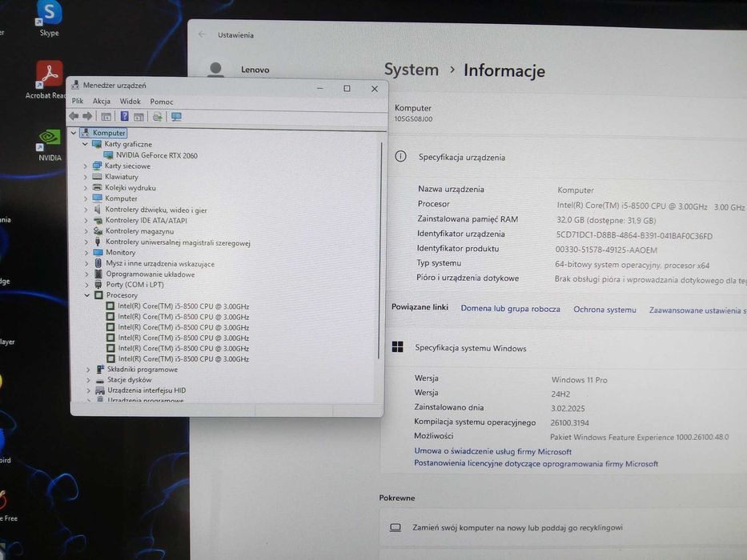Select the Kontrolery uniwersalnej magistrali szeregowej row
747x560 pixels.
(x=178, y=242)
